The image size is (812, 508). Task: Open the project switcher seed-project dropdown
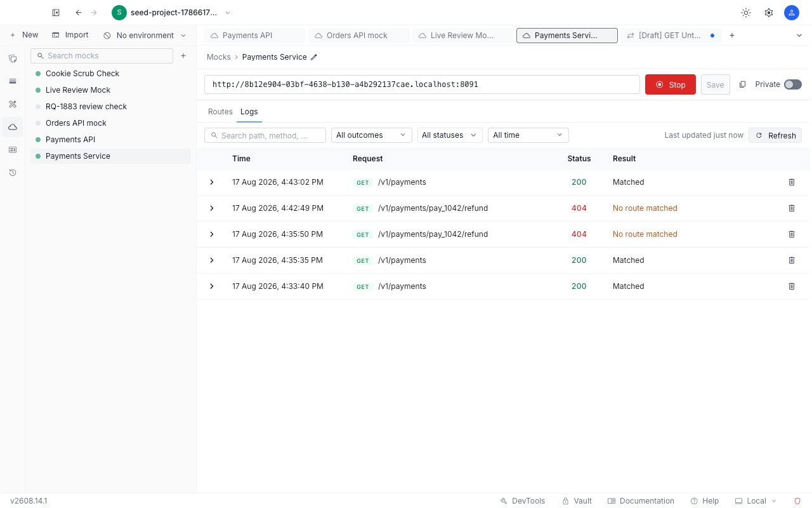tap(171, 13)
